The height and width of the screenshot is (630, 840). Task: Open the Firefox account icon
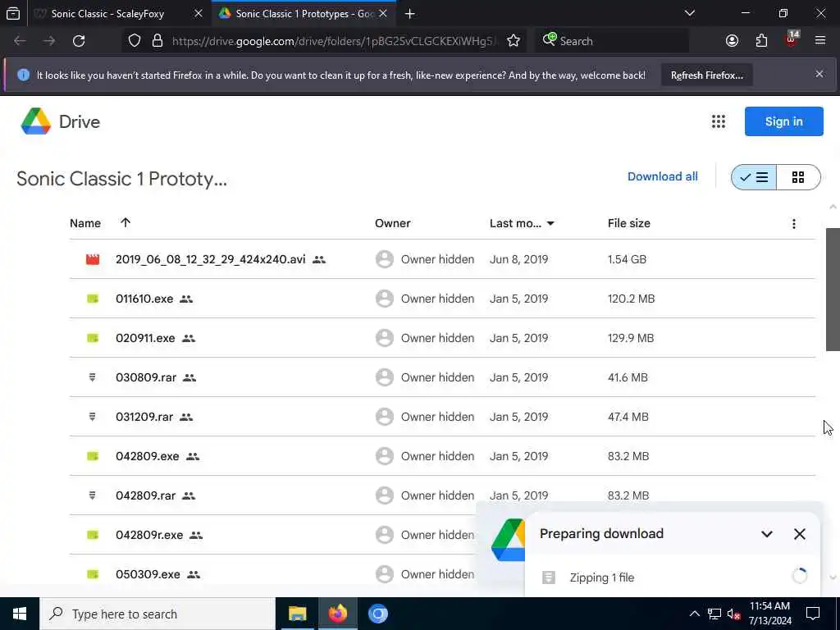point(732,41)
